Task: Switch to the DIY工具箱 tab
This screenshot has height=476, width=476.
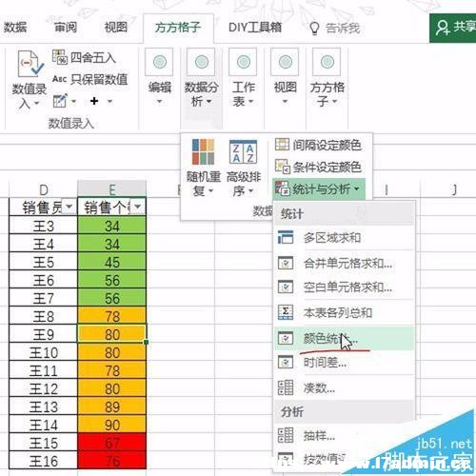Action: click(x=255, y=28)
